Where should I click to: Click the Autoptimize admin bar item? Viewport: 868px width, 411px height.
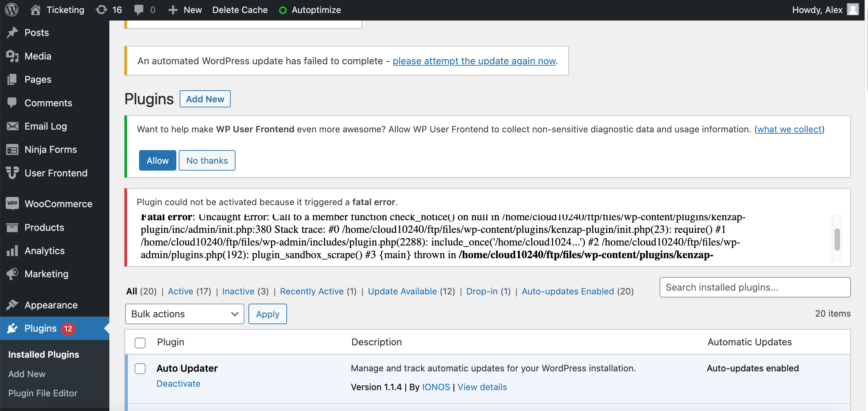click(310, 10)
